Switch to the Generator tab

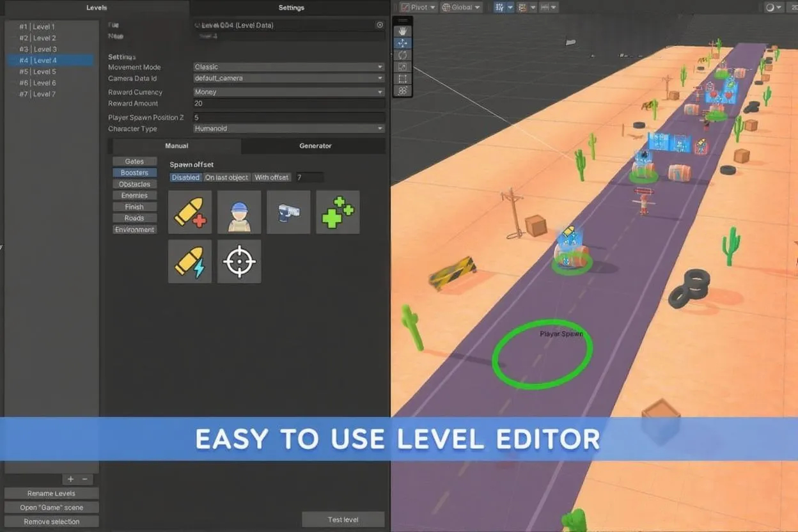pyautogui.click(x=315, y=146)
